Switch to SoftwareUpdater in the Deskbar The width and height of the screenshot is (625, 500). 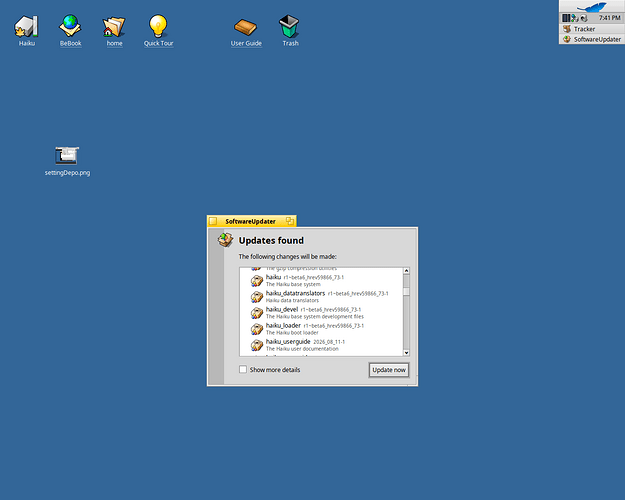pyautogui.click(x=592, y=39)
